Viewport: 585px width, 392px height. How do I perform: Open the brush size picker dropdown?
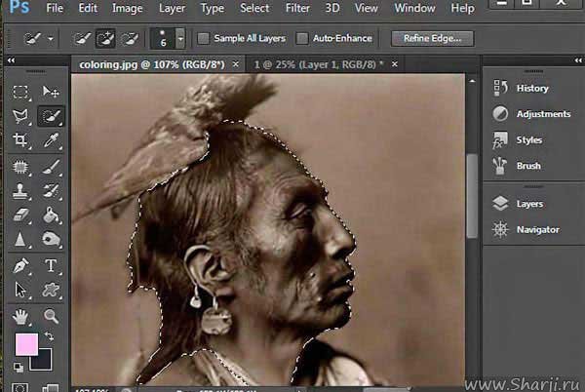click(180, 39)
